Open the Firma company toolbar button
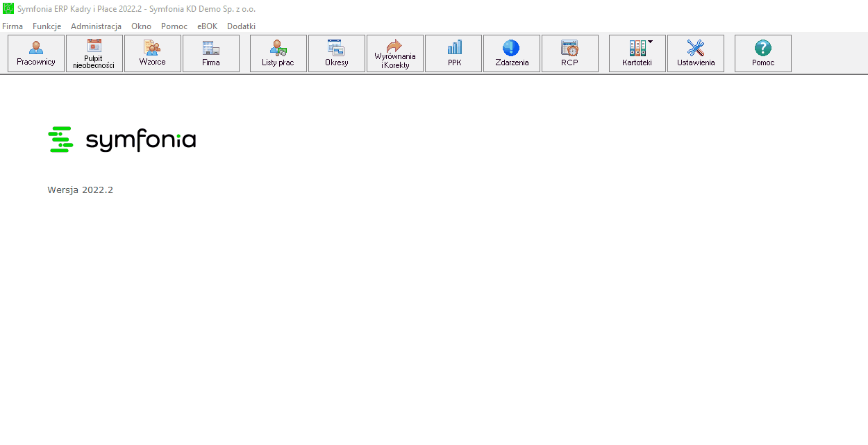868x445 pixels. tap(211, 53)
